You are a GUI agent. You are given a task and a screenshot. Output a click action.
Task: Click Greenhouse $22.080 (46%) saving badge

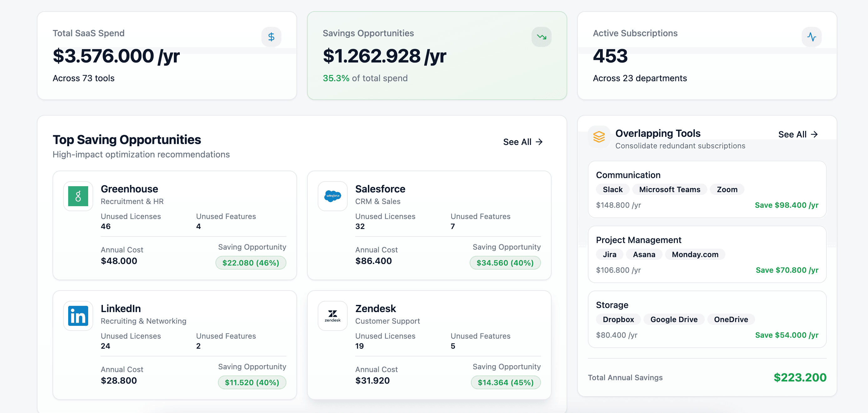[250, 263]
